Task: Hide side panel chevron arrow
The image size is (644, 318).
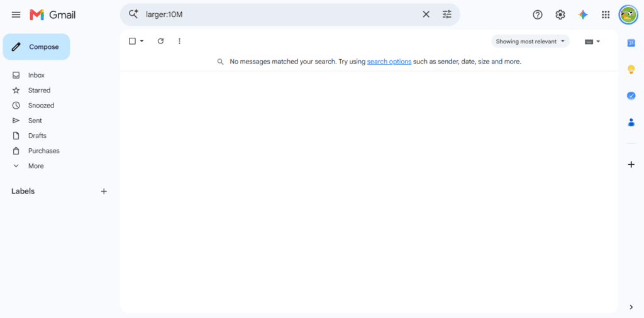Action: click(x=631, y=307)
